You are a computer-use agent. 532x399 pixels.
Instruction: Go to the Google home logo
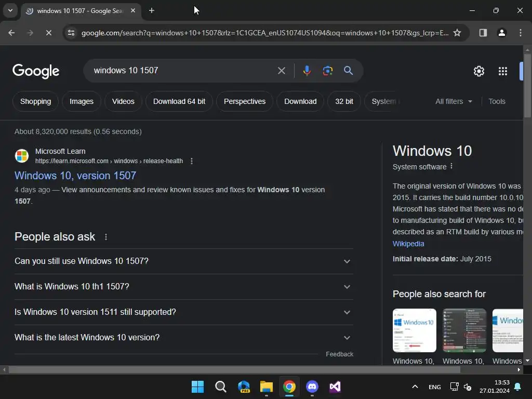(36, 71)
